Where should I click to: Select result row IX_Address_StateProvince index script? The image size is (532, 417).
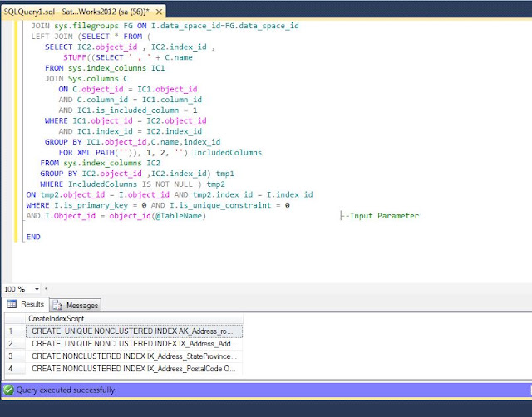(x=135, y=356)
